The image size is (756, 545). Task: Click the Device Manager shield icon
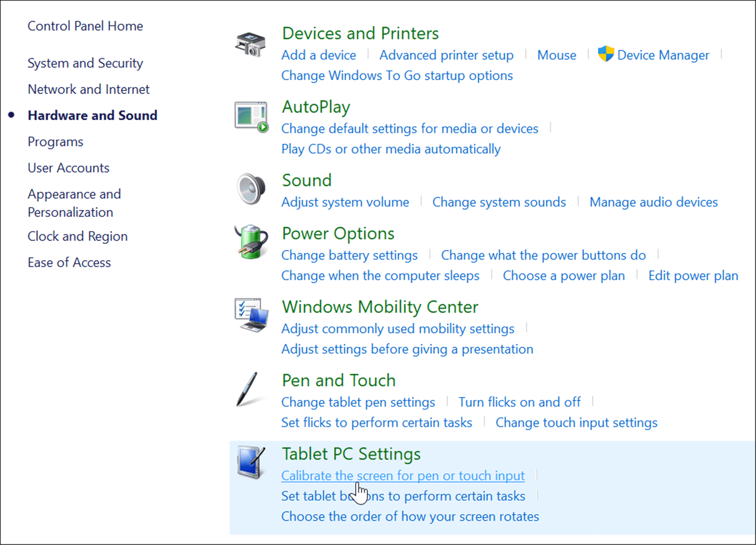605,54
